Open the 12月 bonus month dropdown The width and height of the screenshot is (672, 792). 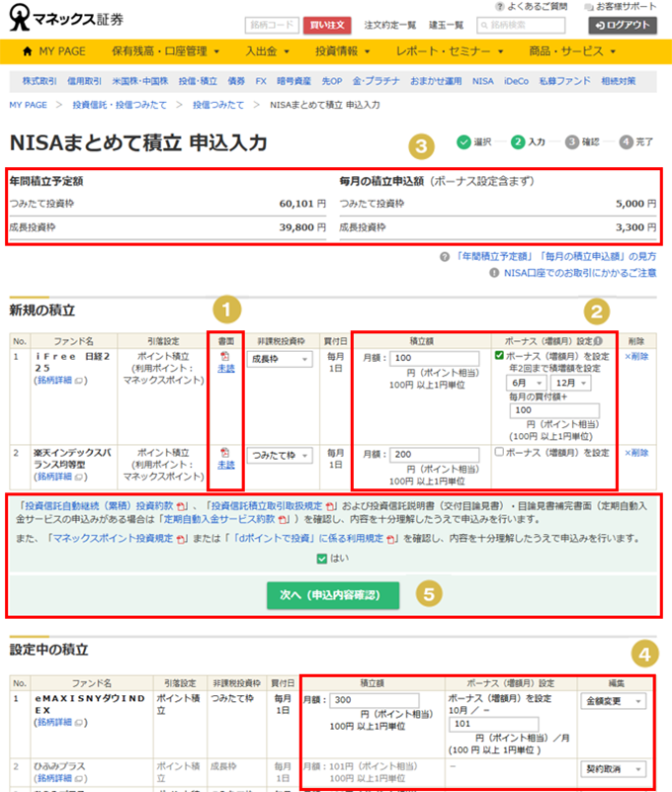click(x=570, y=383)
